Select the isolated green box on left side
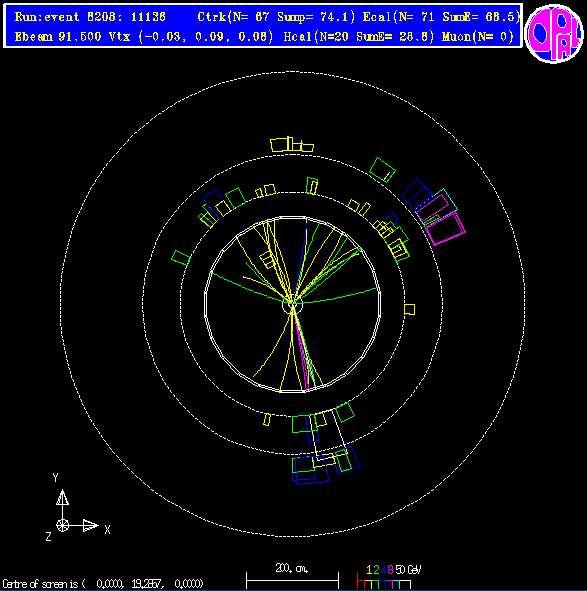587x591 pixels. pyautogui.click(x=181, y=258)
